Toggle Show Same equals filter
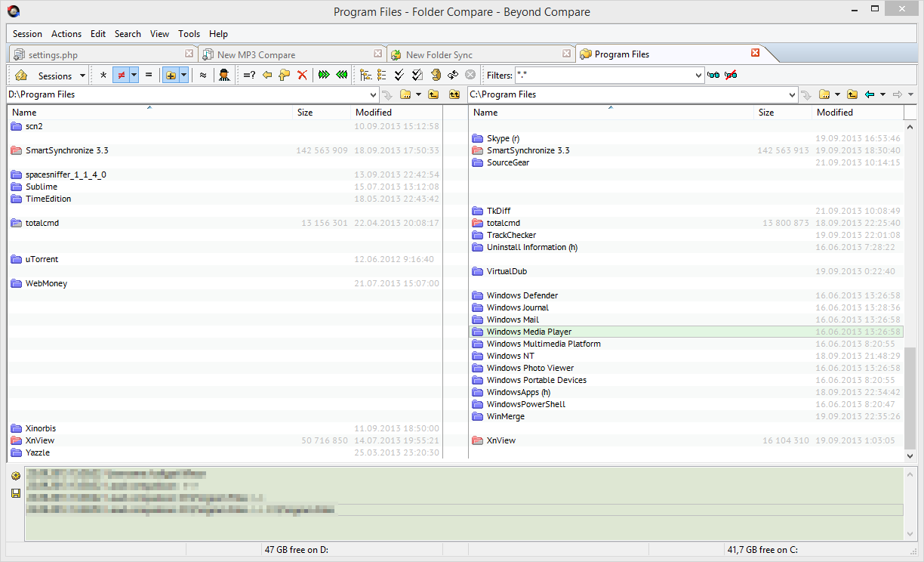 (x=149, y=76)
